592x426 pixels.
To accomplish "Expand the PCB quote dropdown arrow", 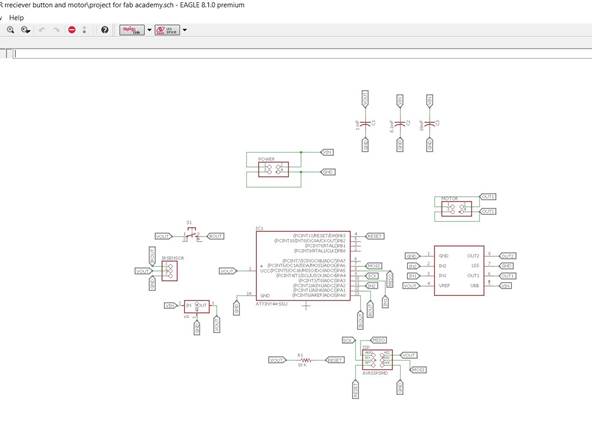I will (185, 30).
